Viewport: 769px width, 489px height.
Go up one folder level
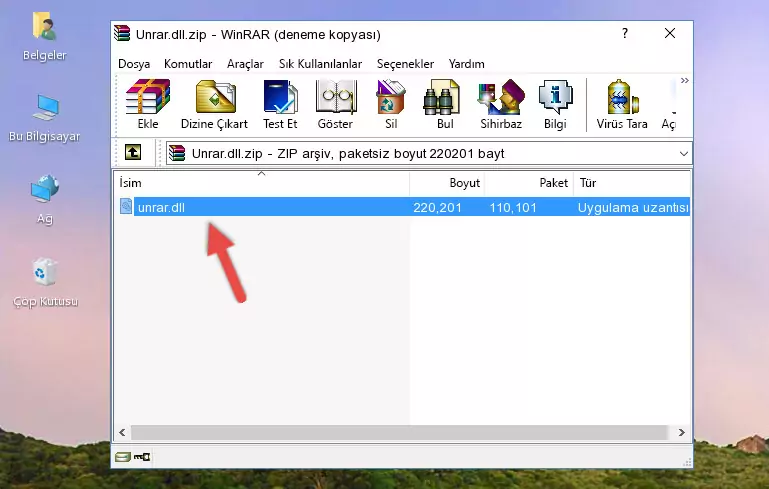coord(133,153)
